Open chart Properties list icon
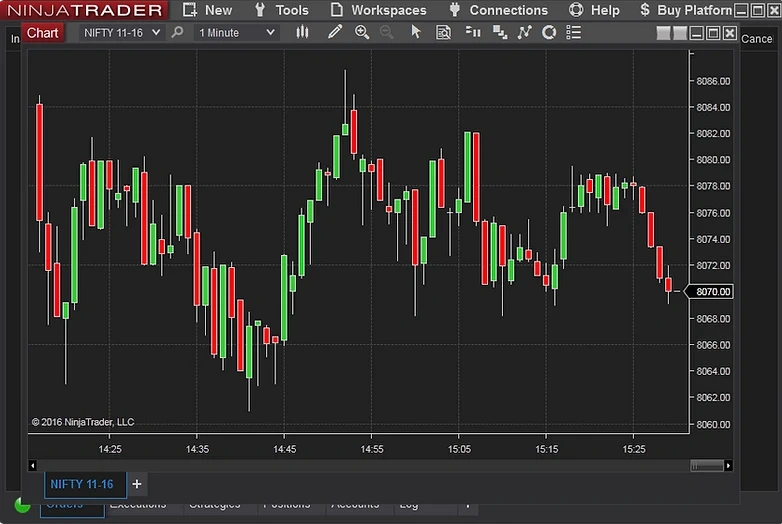Image resolution: width=782 pixels, height=524 pixels. 574,32
